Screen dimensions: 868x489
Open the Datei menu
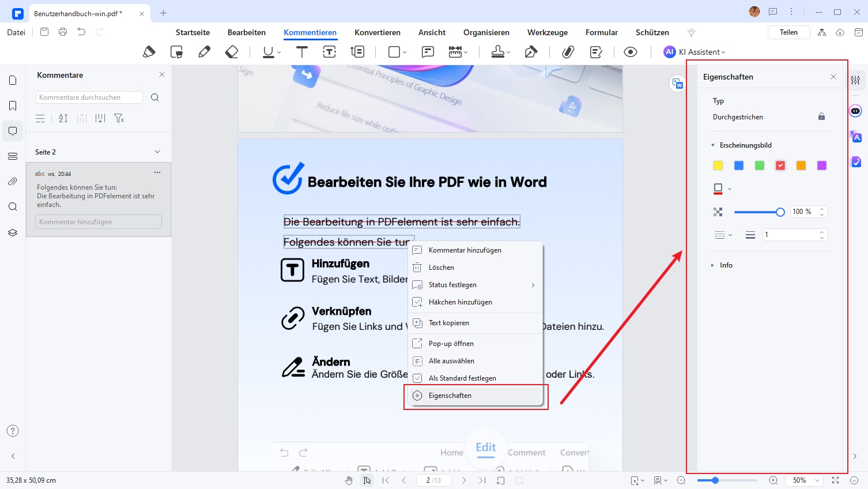coord(16,32)
